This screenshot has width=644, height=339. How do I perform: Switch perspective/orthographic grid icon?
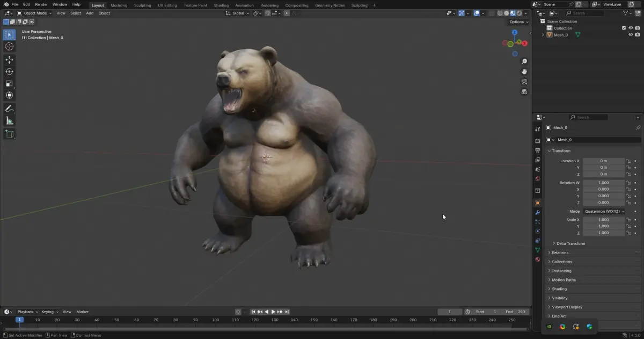point(524,92)
